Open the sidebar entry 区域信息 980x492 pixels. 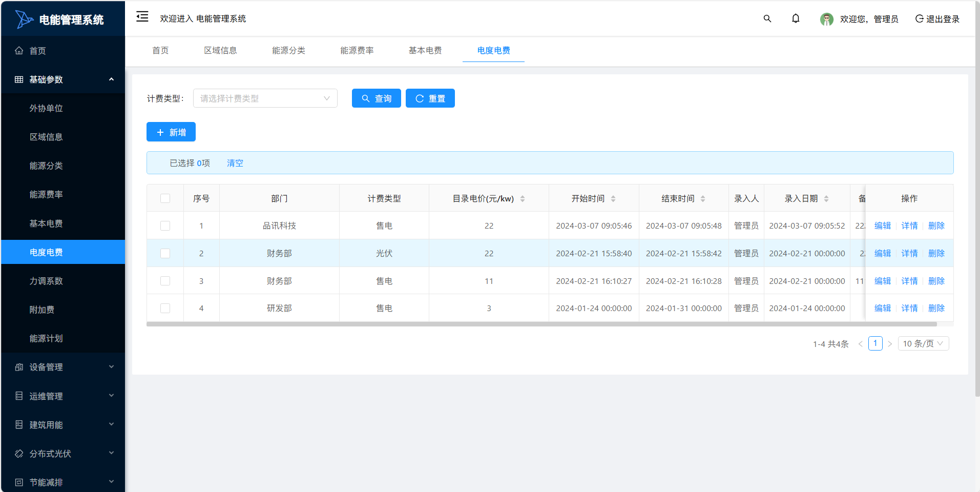(x=63, y=137)
